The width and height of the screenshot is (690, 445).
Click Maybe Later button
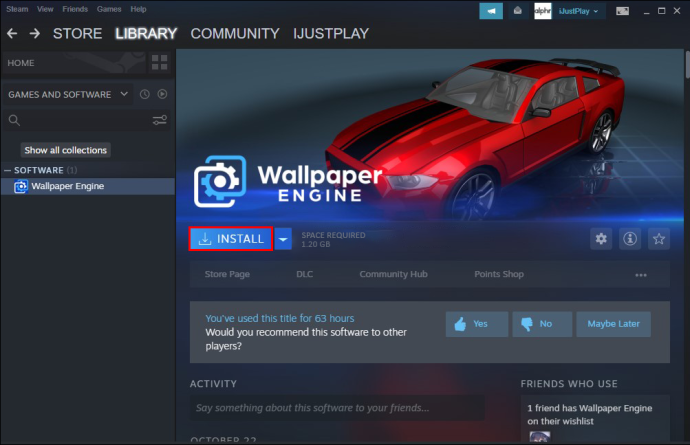click(x=613, y=324)
